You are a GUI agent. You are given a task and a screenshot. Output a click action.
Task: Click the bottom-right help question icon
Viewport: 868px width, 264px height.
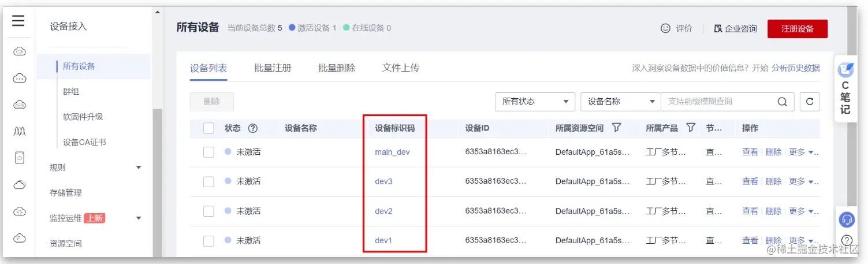[846, 240]
